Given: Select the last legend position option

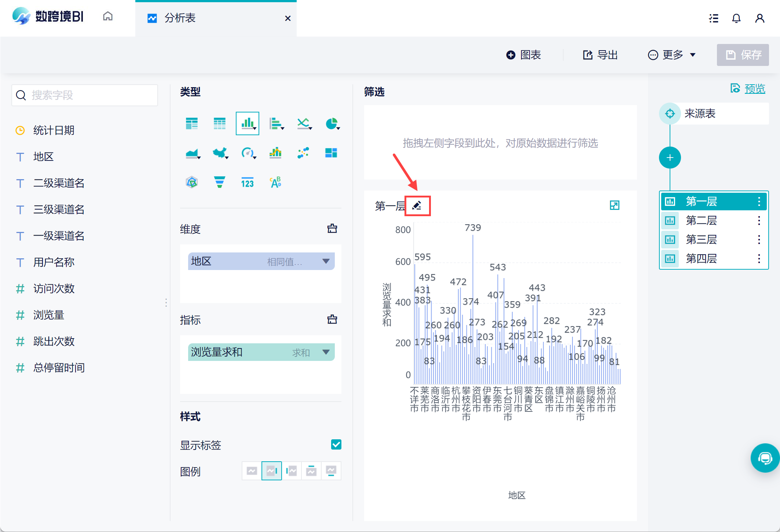Looking at the screenshot, I should pyautogui.click(x=331, y=471).
